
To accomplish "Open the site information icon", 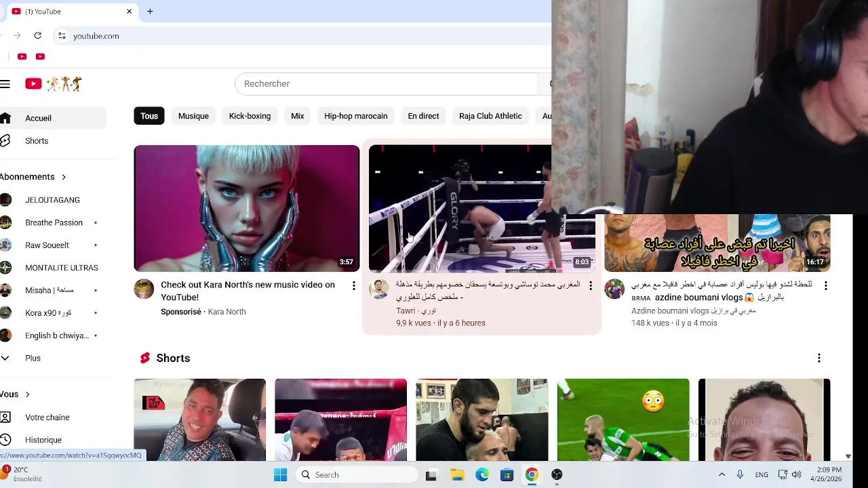I will click(62, 36).
